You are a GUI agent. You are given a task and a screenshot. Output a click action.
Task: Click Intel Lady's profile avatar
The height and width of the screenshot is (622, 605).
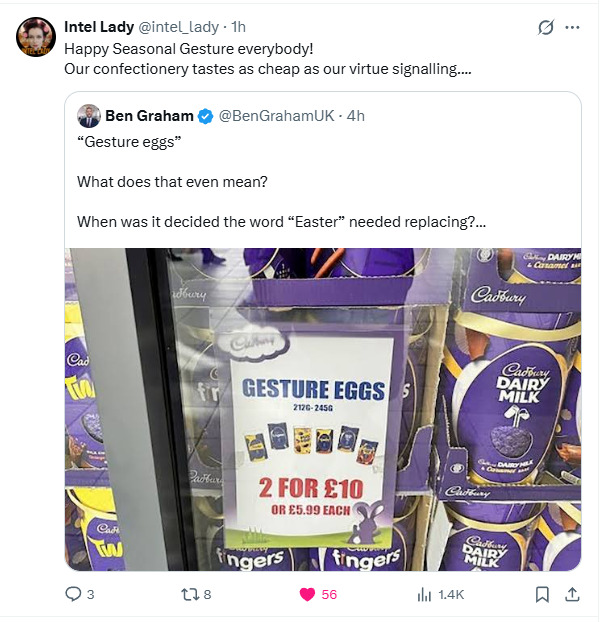pos(36,37)
